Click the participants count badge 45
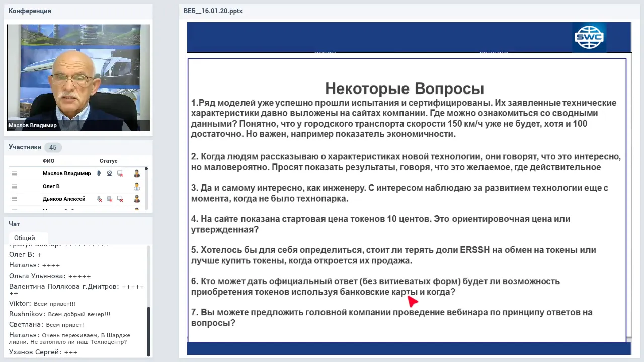This screenshot has height=362, width=644. pyautogui.click(x=53, y=147)
